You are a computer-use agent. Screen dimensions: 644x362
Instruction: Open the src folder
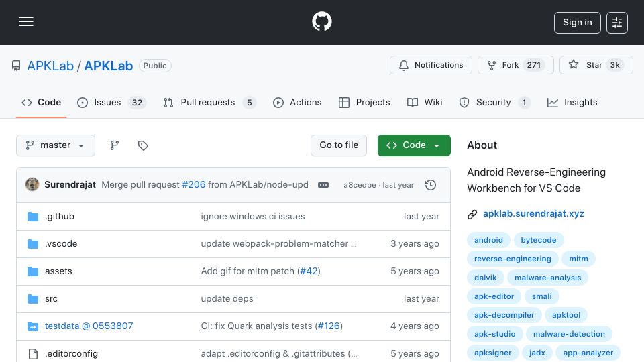51,299
